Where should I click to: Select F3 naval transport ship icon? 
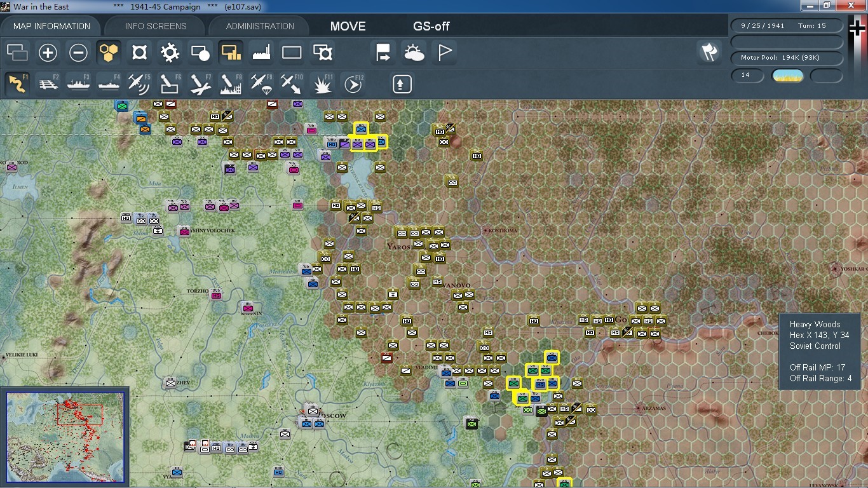(78, 83)
